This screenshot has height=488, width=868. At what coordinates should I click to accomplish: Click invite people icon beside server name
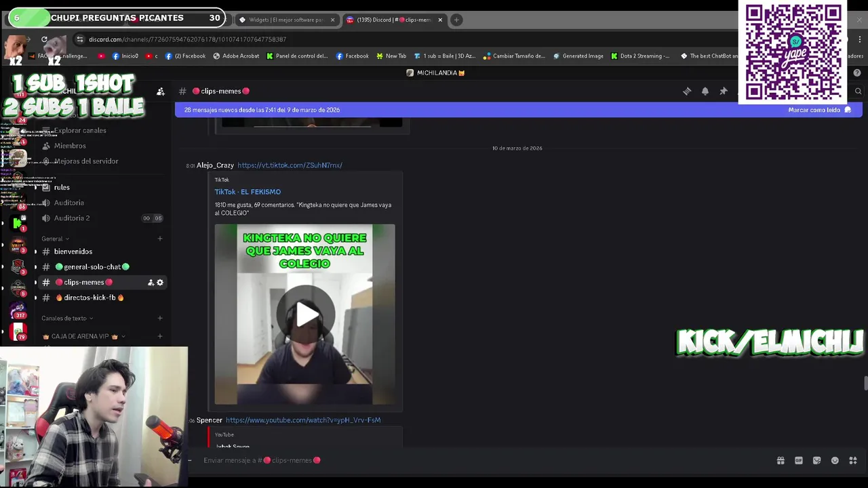coord(161,91)
